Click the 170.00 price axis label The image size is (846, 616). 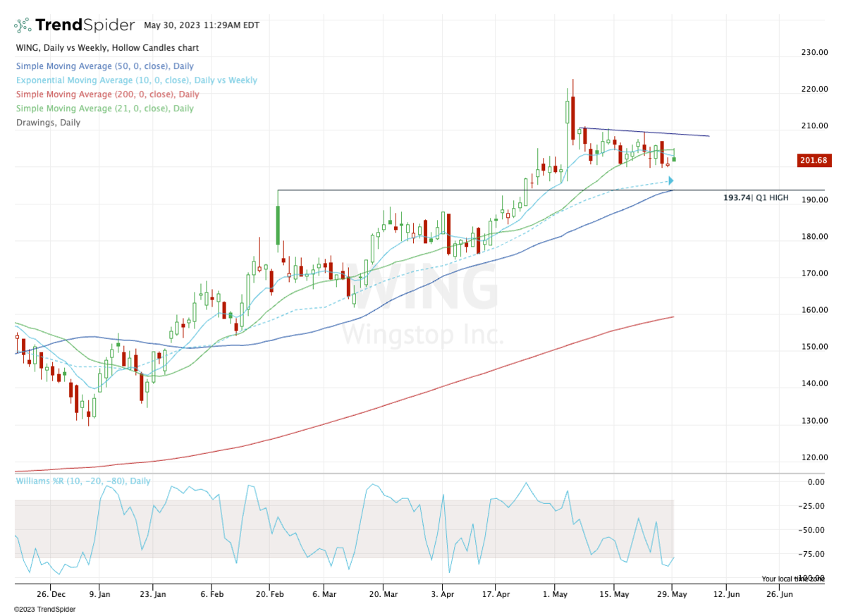(x=814, y=273)
